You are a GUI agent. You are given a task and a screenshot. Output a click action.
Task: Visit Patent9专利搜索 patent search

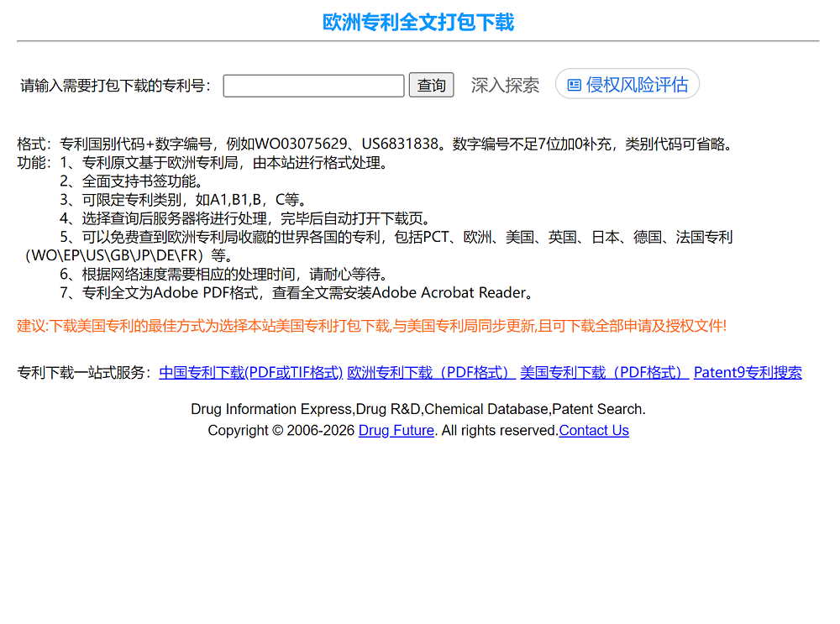tap(747, 372)
